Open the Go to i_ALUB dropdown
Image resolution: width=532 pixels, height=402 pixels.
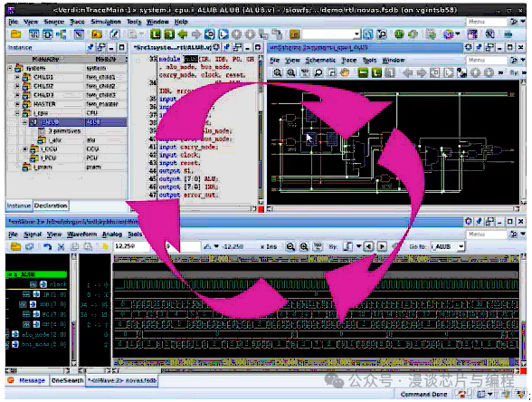click(461, 247)
